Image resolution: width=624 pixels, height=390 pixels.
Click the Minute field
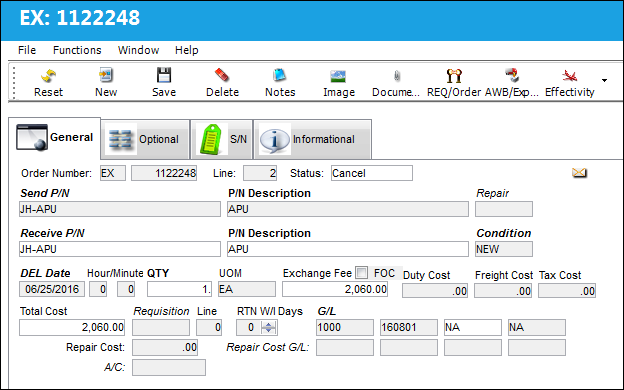(126, 289)
